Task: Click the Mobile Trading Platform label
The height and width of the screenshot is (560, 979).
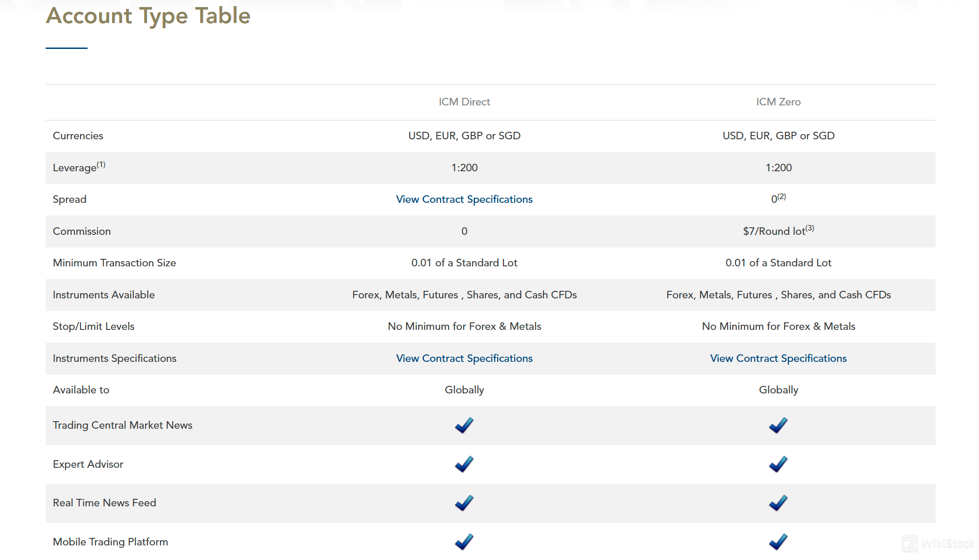Action: [x=110, y=542]
